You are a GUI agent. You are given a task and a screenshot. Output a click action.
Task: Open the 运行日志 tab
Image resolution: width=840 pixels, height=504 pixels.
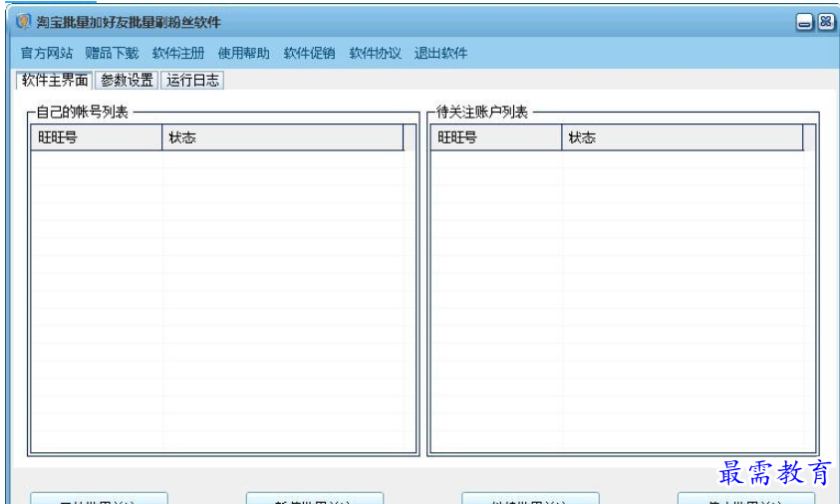coord(192,81)
